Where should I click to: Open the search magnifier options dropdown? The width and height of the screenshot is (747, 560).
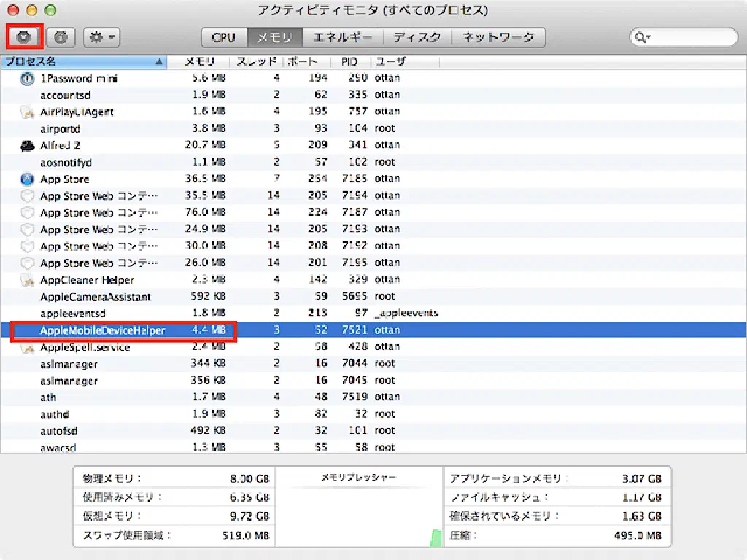[x=642, y=37]
